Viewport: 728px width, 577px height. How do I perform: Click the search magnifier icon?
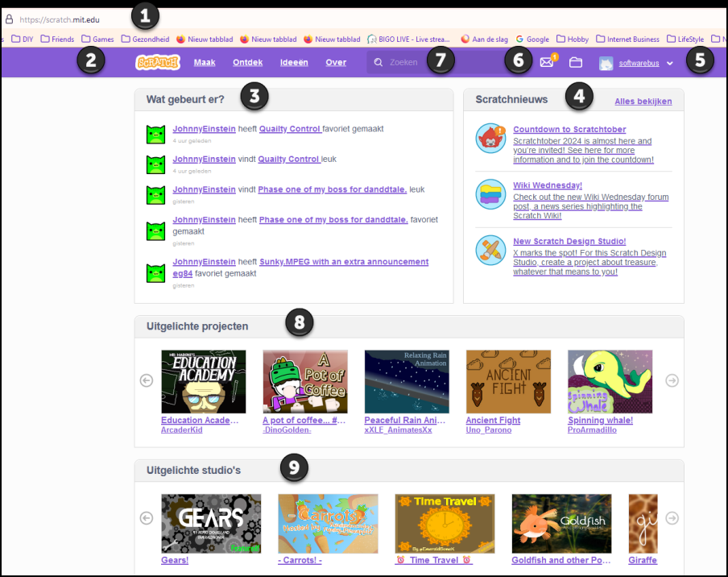click(x=378, y=62)
